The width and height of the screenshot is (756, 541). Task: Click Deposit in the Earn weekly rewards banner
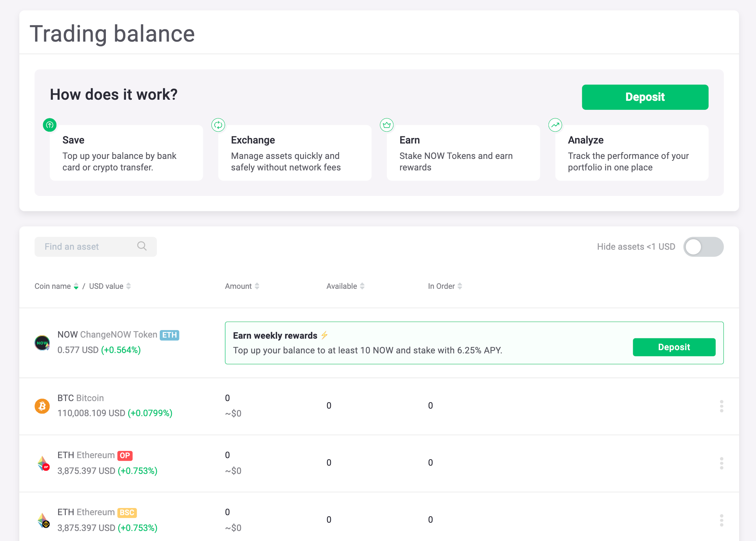[674, 347]
